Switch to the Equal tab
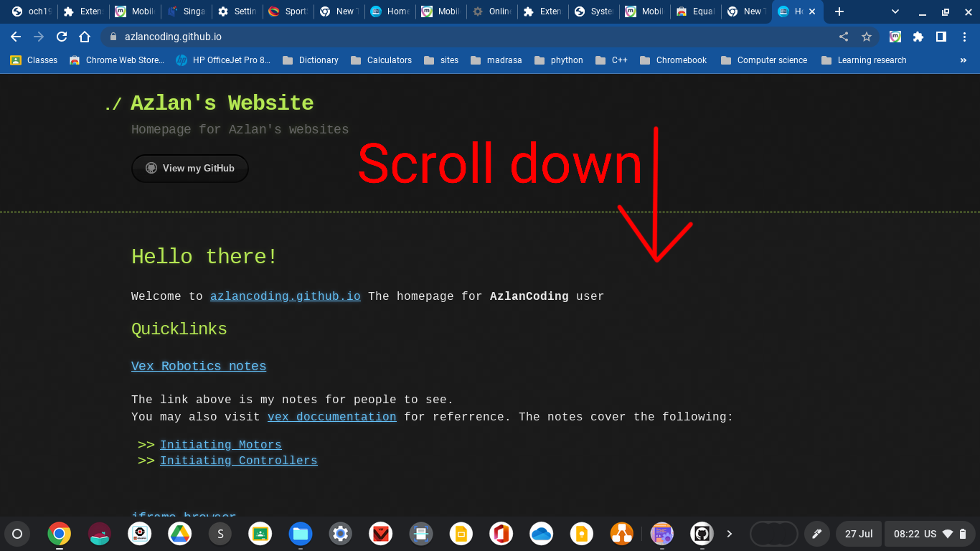Image resolution: width=980 pixels, height=551 pixels. point(697,11)
